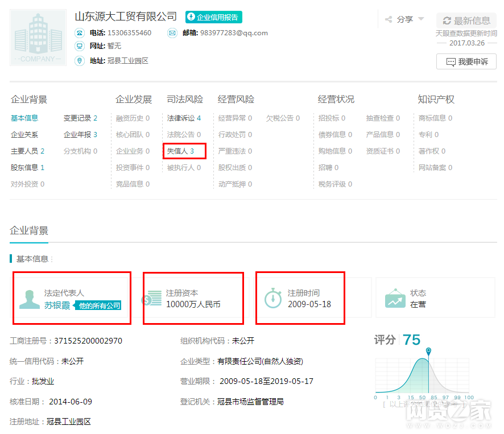Go to 变更记录 2 entries
The height and width of the screenshot is (434, 504).
point(80,118)
